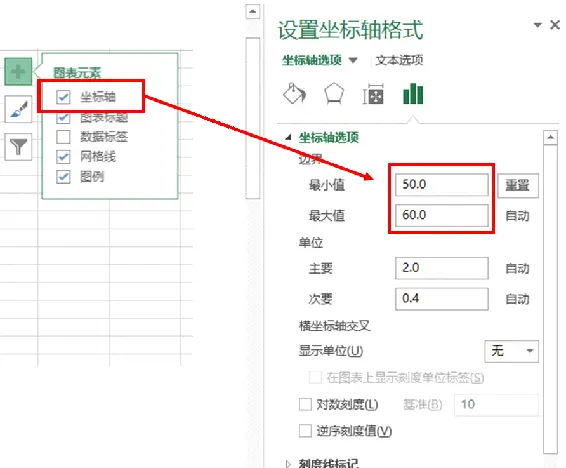
Task: Select the Size & Properties icon
Action: coord(373,94)
